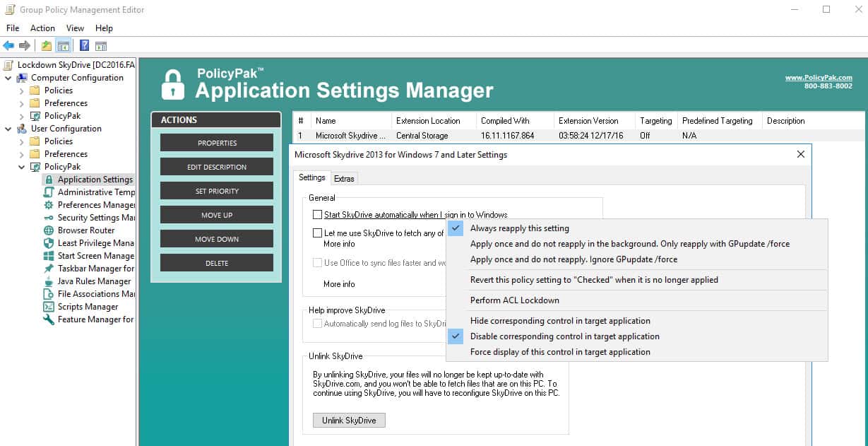The height and width of the screenshot is (446, 868).
Task: Toggle 'Always reapply this setting' checked item
Action: coord(637,228)
